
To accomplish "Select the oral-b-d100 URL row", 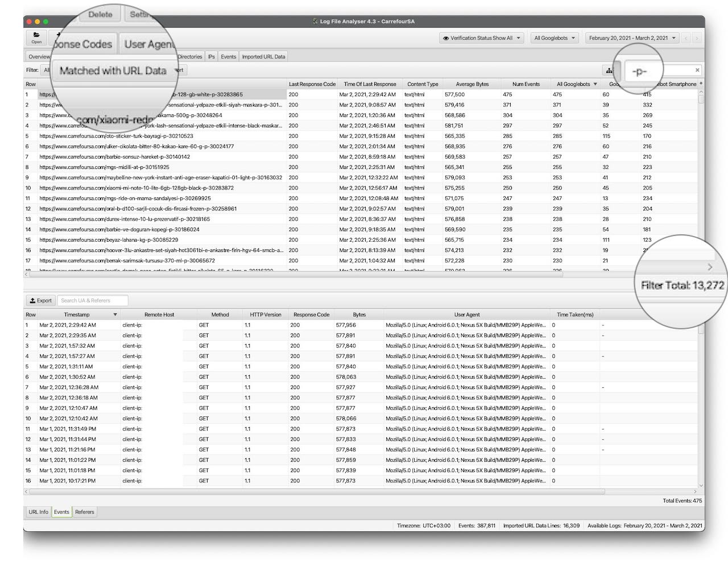I will [361, 209].
